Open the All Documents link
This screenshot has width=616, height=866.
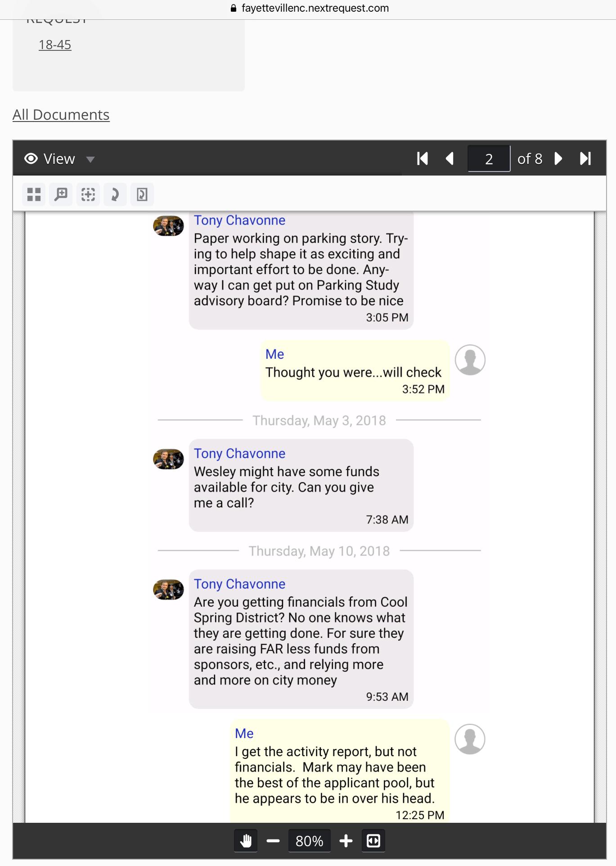(61, 115)
